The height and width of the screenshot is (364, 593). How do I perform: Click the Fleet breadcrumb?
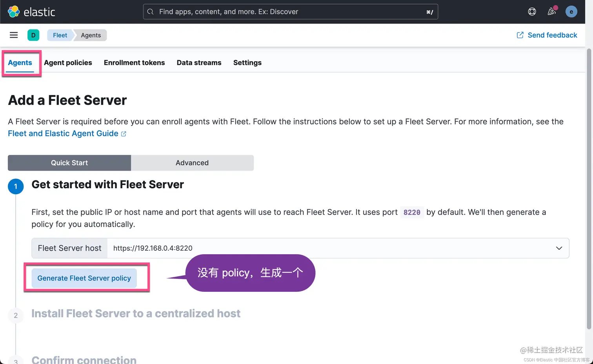(60, 35)
